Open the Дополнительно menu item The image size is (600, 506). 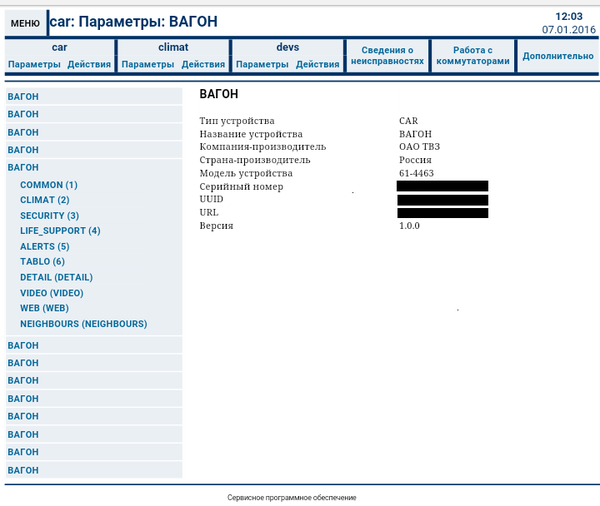point(558,56)
